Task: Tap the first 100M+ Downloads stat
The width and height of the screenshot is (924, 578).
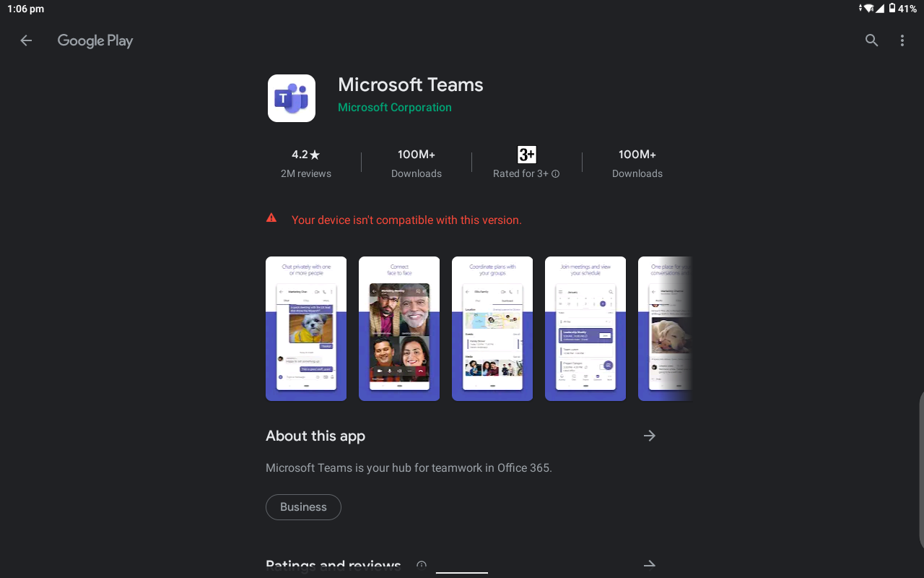Action: tap(417, 163)
